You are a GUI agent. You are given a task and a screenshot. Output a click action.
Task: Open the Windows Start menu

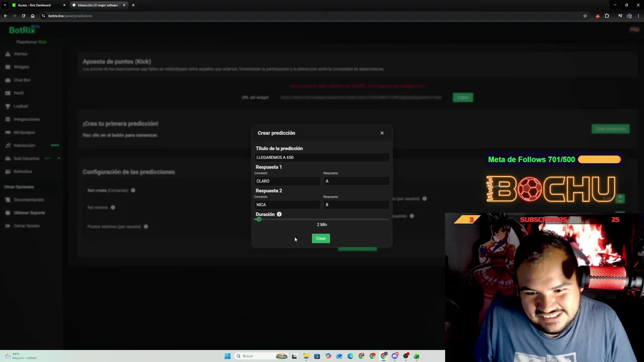point(227,356)
